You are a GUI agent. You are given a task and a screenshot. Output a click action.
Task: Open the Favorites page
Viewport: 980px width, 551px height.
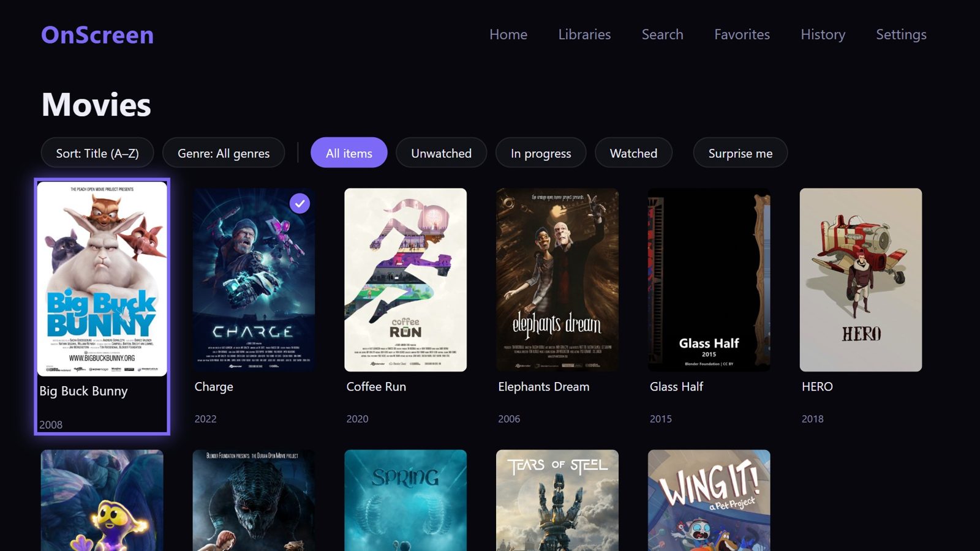click(742, 34)
